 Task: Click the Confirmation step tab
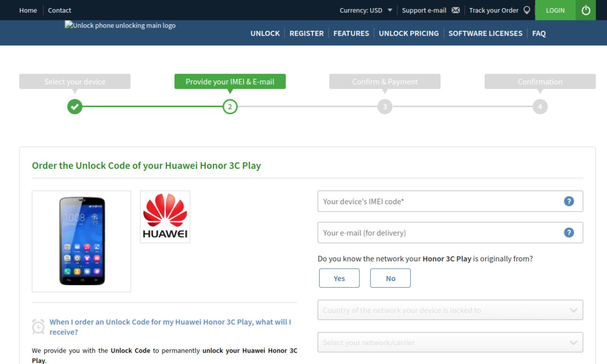click(x=540, y=82)
